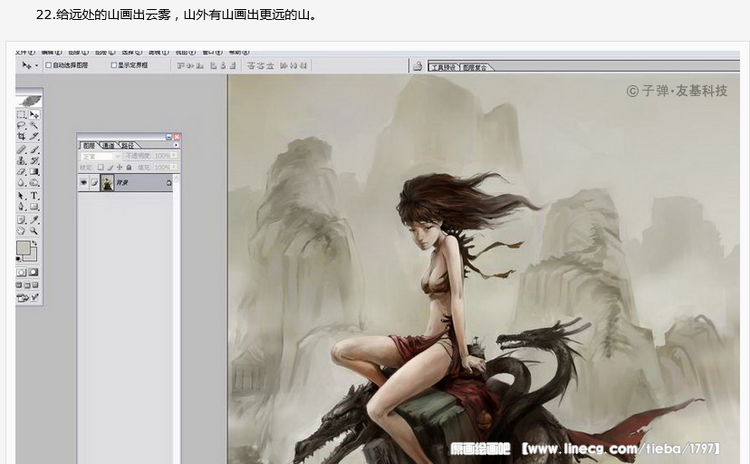Select the Rectangular Marquee tool
The width and height of the screenshot is (750, 464).
tap(21, 114)
